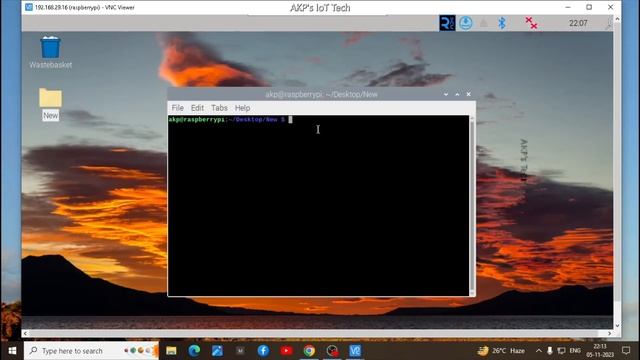Maximize the terminal window
This screenshot has width=640, height=360.
point(457,94)
